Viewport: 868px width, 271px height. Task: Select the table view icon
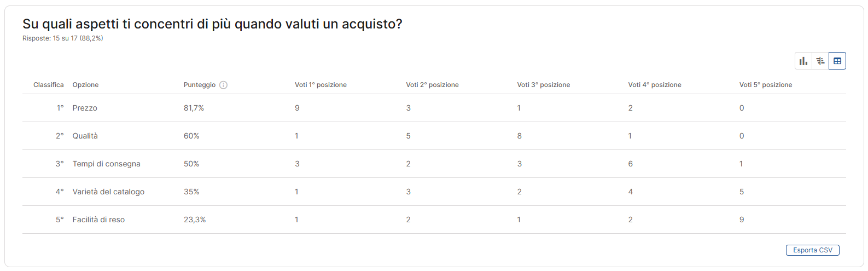[837, 61]
